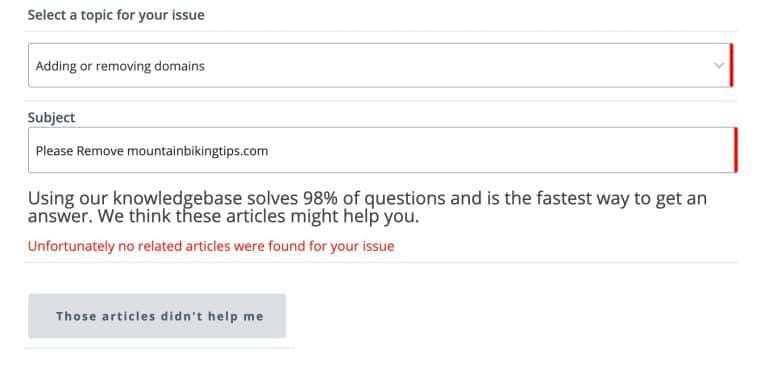Click the word 'Please' in the Subject box
This screenshot has height=374, width=757.
pyautogui.click(x=55, y=151)
